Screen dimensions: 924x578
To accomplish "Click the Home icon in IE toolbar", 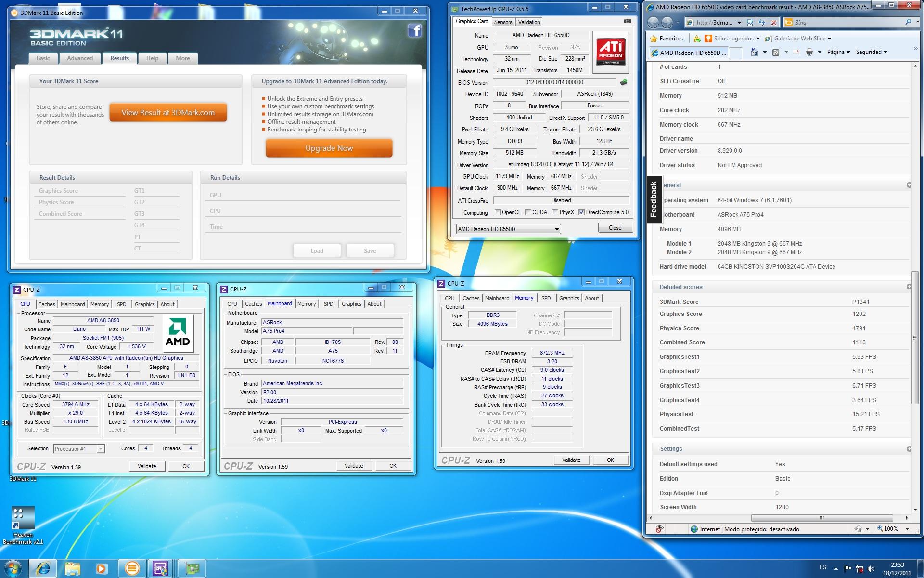I will coord(754,52).
